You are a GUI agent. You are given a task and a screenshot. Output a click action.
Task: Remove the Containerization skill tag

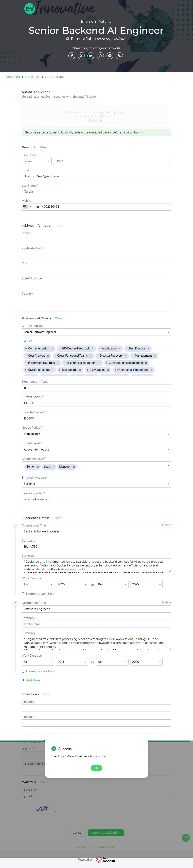(x=52, y=349)
